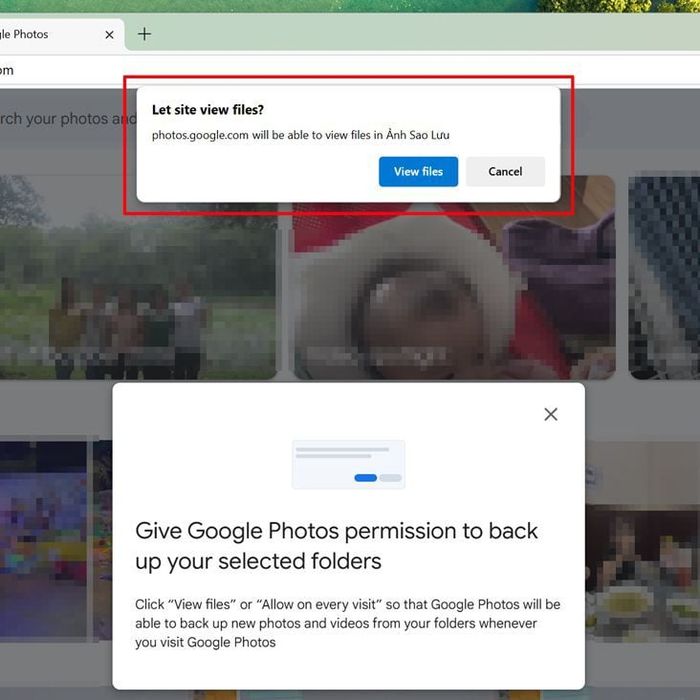The height and width of the screenshot is (700, 700).
Task: Click the photos.google.com permission message text
Action: tap(300, 135)
